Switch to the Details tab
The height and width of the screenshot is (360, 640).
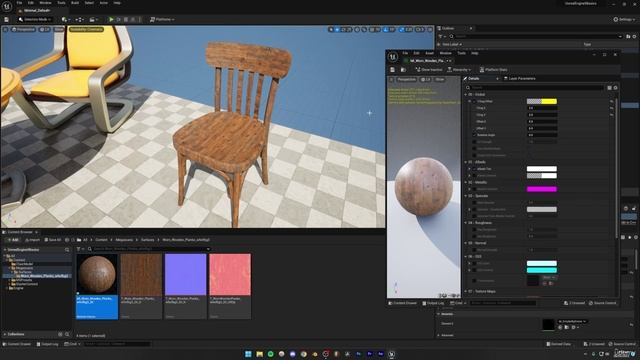pos(473,78)
